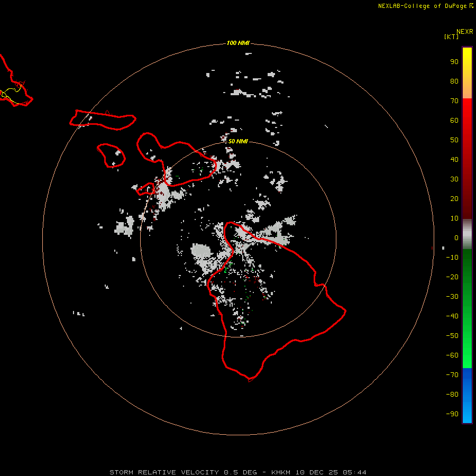Viewport: 476px width, 476px height.
Task: Click the 50 NMI range ring label
Action: (238, 141)
